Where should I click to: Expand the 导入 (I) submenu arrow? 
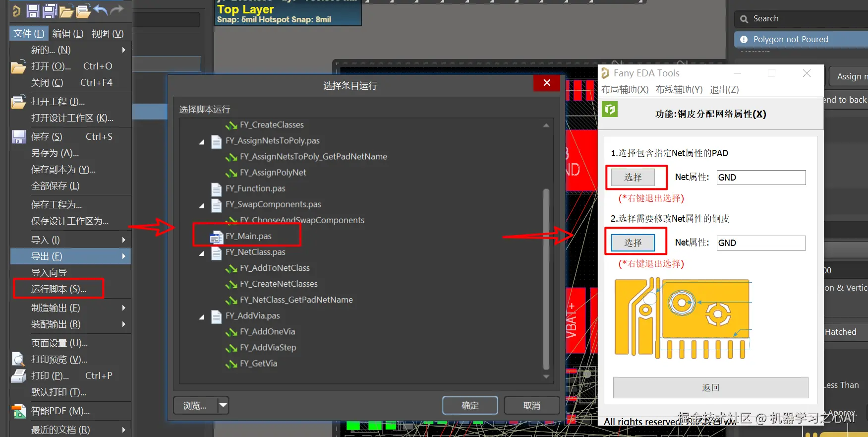[124, 240]
